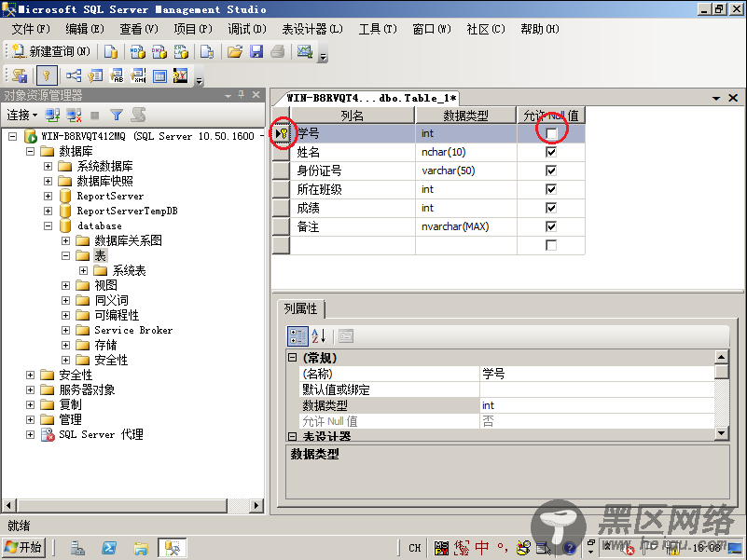Click the 开始 Start button
The height and width of the screenshot is (560, 747).
[24, 548]
